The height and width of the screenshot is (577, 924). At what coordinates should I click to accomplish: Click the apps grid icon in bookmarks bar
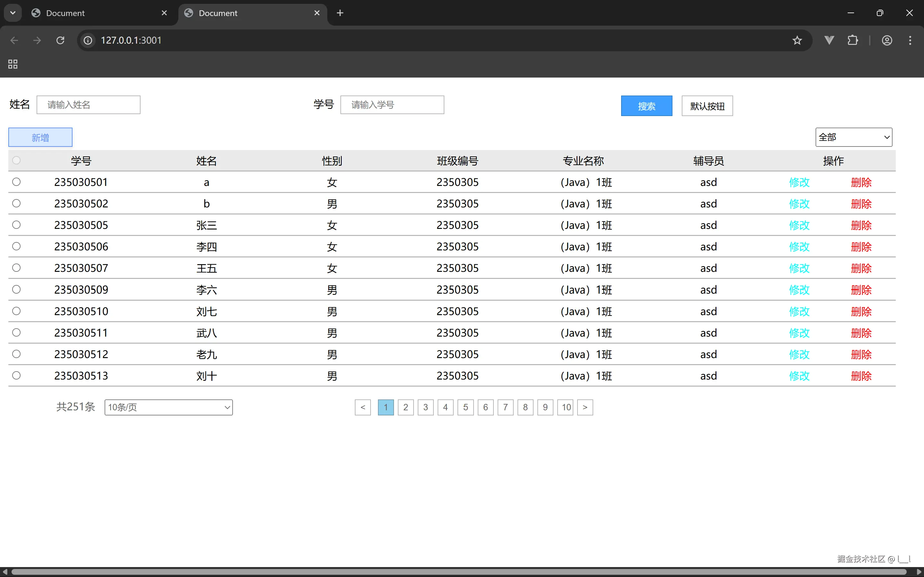(13, 64)
